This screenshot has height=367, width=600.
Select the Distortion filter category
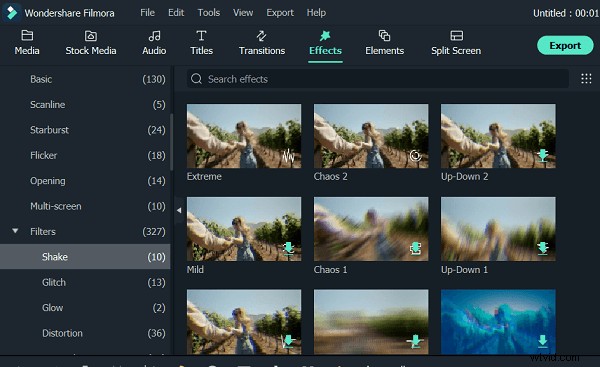pos(85,333)
